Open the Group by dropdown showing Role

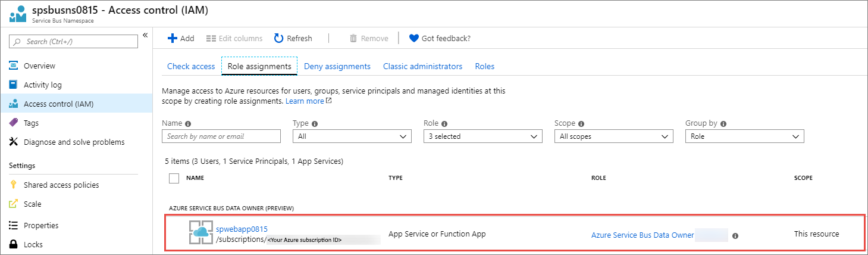[745, 136]
